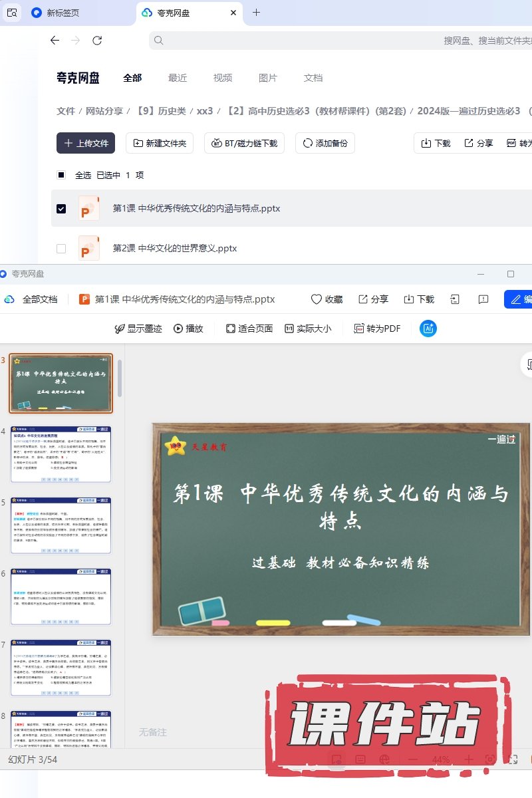This screenshot has width=532, height=798.
Task: Reload the page with the browser refresh icon
Action: pos(97,41)
